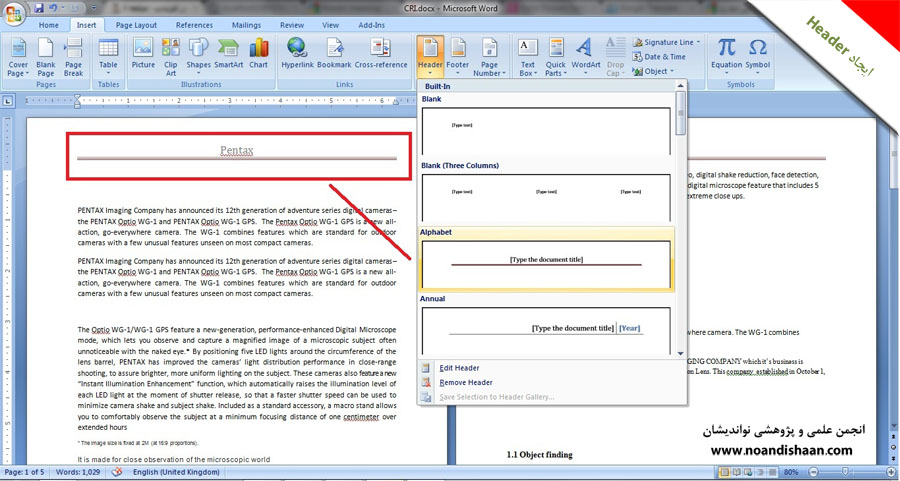Expand the Signature Line menu
Viewport: 900px width, 481px height.
(668, 43)
